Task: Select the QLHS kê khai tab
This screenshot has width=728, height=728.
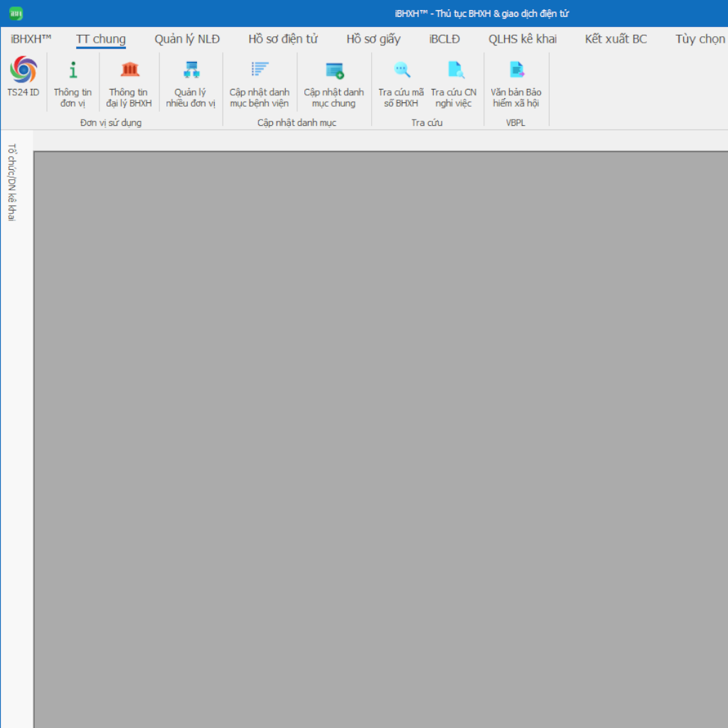Action: tap(523, 39)
